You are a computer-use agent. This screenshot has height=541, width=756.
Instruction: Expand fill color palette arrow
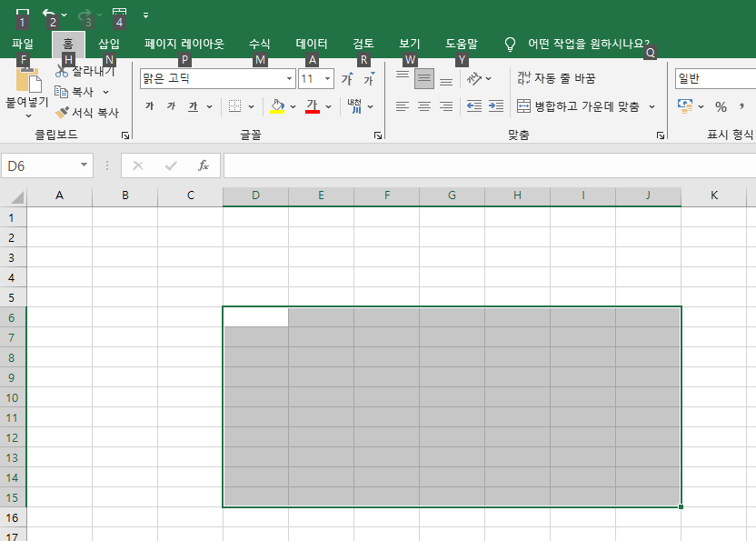(x=293, y=106)
